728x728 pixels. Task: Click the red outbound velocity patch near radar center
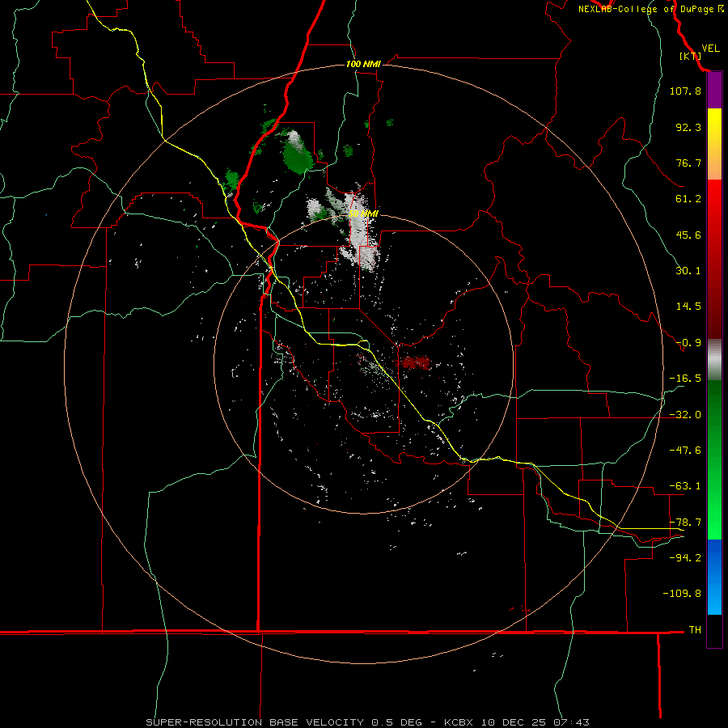(x=415, y=362)
